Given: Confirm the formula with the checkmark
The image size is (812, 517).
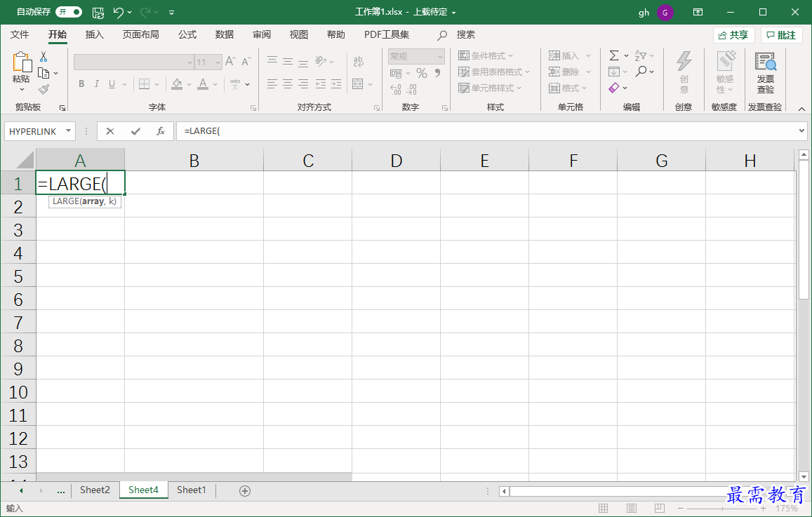Looking at the screenshot, I should (135, 131).
